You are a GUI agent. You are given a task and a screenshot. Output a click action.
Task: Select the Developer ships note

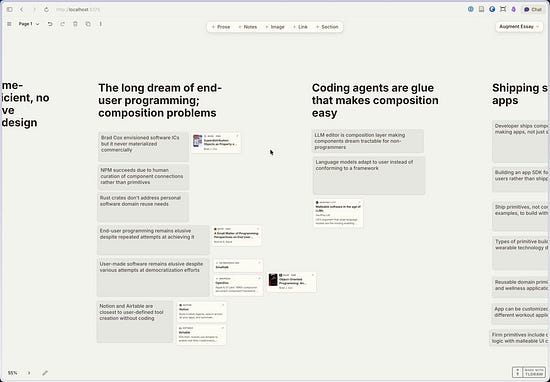(521, 141)
